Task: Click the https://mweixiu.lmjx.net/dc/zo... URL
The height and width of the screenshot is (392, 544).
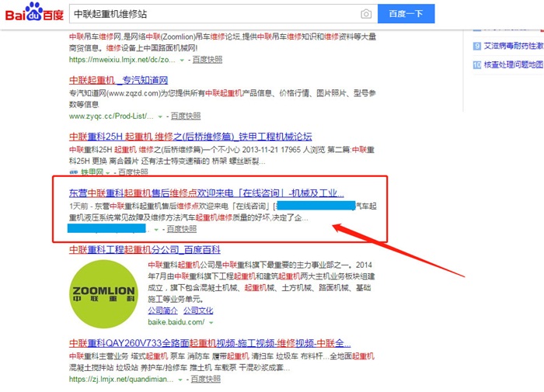Action: tap(122, 60)
